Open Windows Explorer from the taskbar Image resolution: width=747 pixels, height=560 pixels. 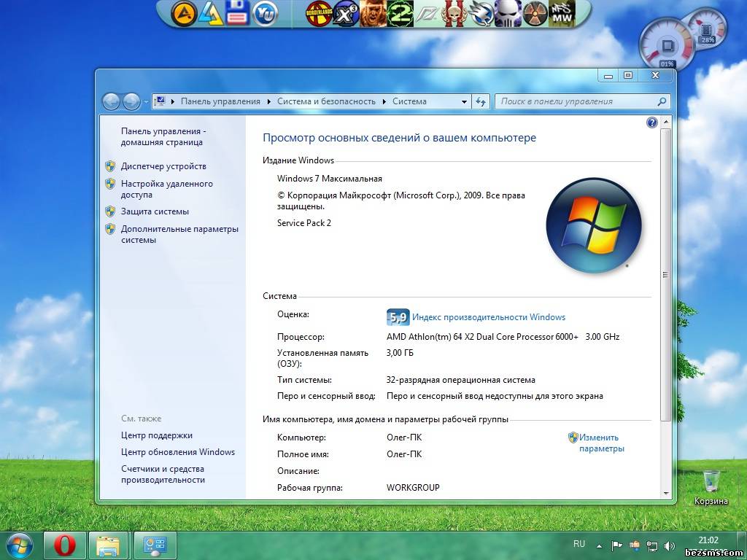[x=109, y=545]
